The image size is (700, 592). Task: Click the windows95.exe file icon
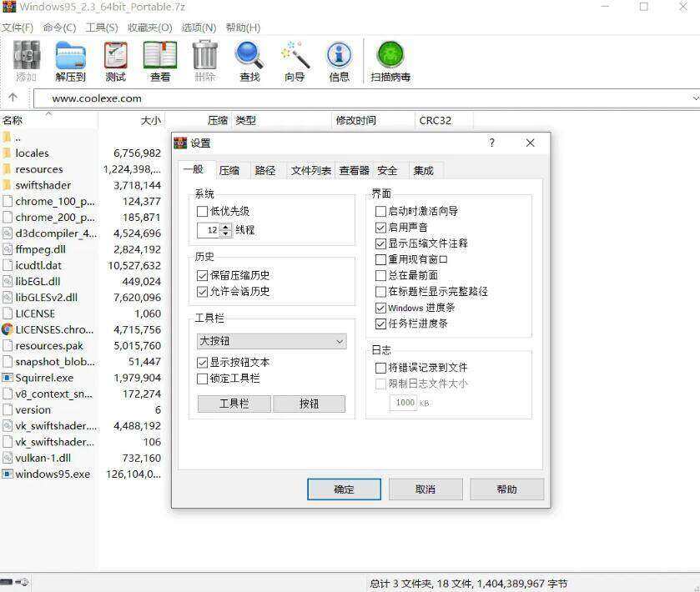click(8, 474)
